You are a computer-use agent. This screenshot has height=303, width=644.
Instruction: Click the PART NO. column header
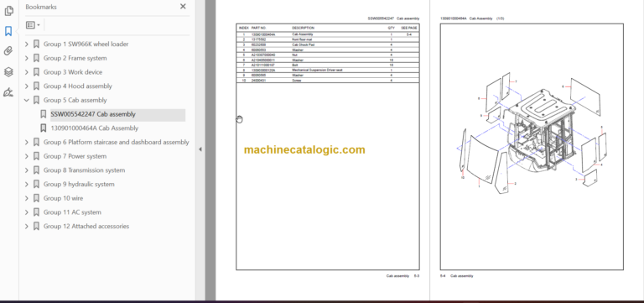click(259, 28)
